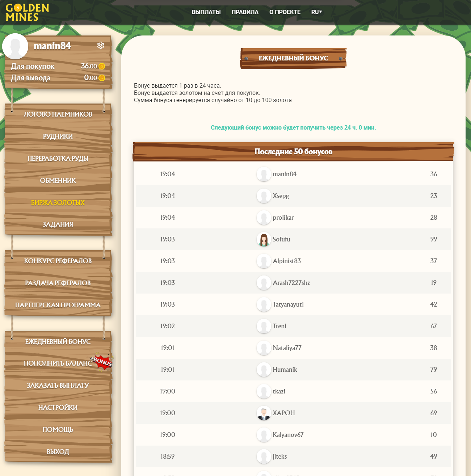Image resolution: width=471 pixels, height=476 pixels.
Task: Open the settings gear next to manin84
Action: click(x=101, y=45)
